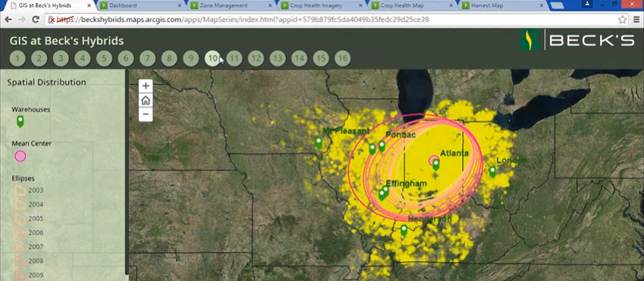Screen dimensions: 644x281
Task: Go back in browser history
Action: click(8, 20)
